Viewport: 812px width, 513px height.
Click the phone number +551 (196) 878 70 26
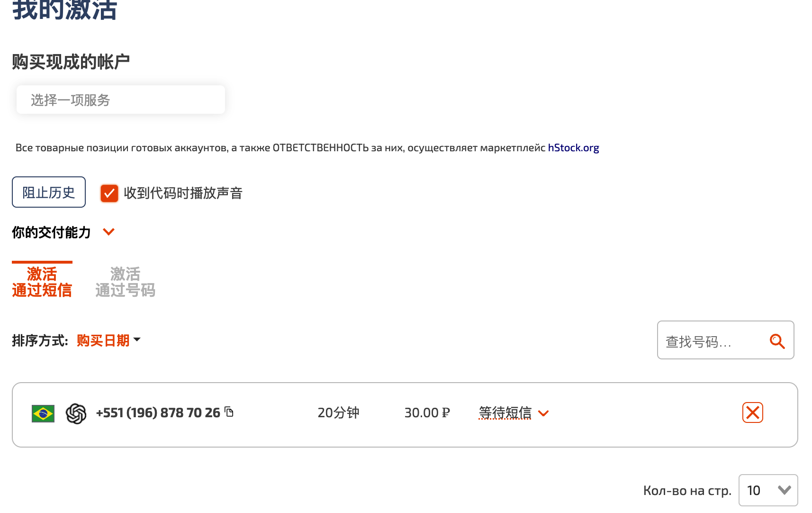pyautogui.click(x=158, y=413)
